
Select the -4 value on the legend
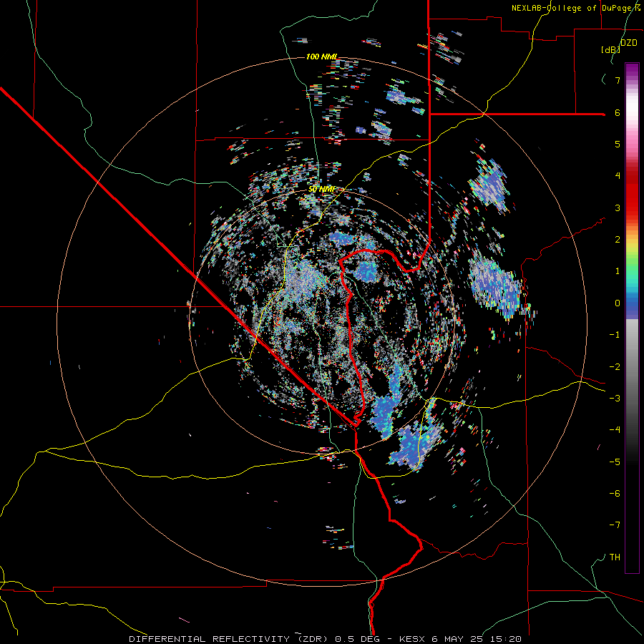tap(615, 430)
